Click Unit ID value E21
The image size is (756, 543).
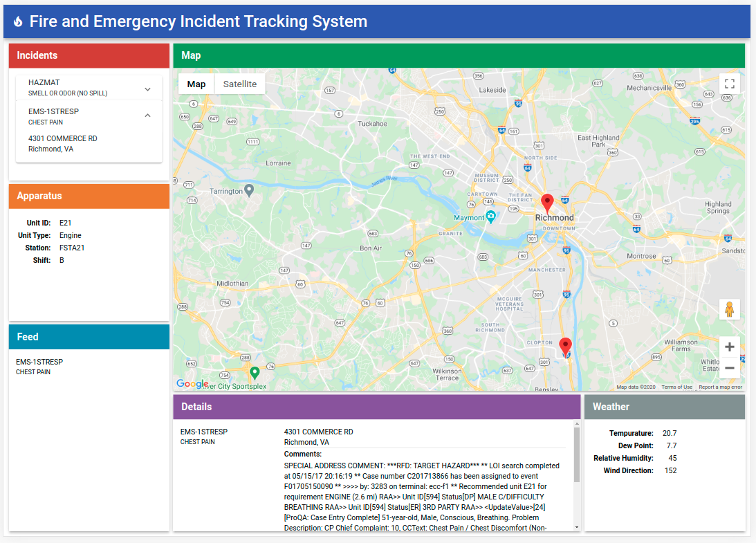point(65,223)
